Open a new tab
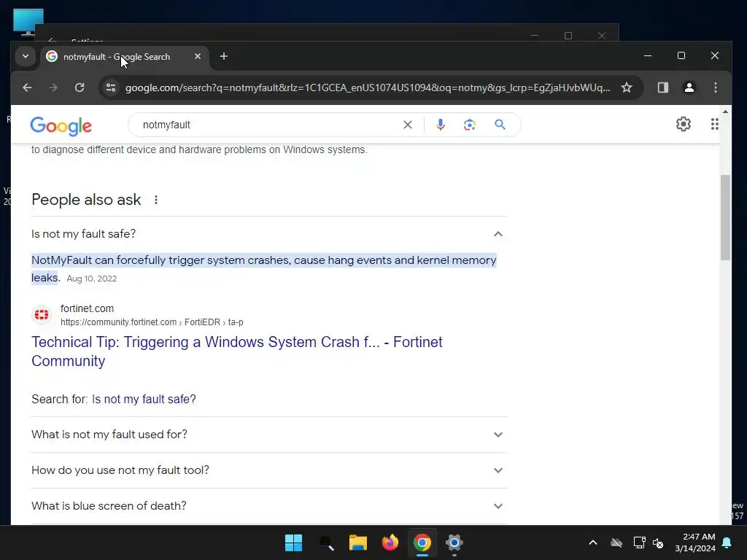 (223, 56)
